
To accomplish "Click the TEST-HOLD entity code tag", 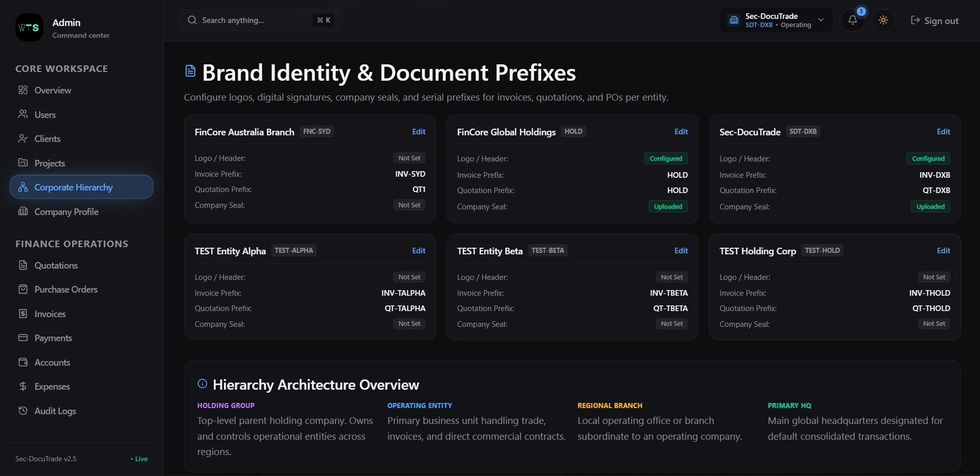I will click(822, 250).
